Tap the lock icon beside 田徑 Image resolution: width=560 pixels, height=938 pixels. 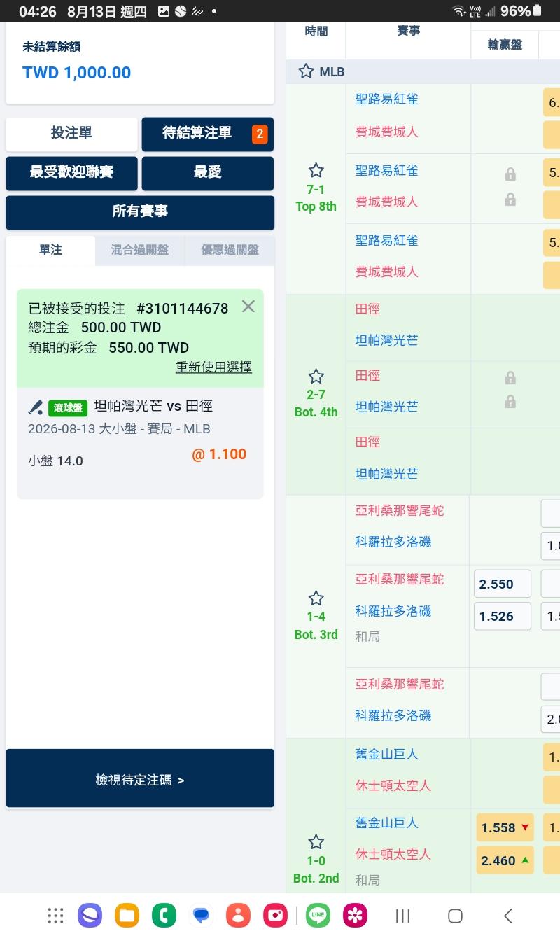510,378
